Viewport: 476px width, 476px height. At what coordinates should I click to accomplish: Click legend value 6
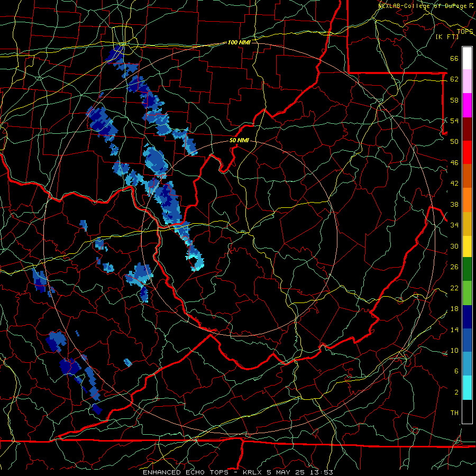456,371
